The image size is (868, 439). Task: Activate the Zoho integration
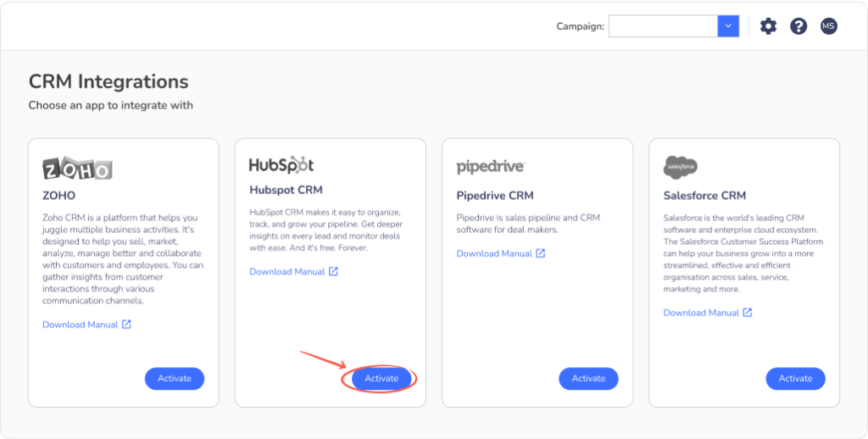point(175,378)
